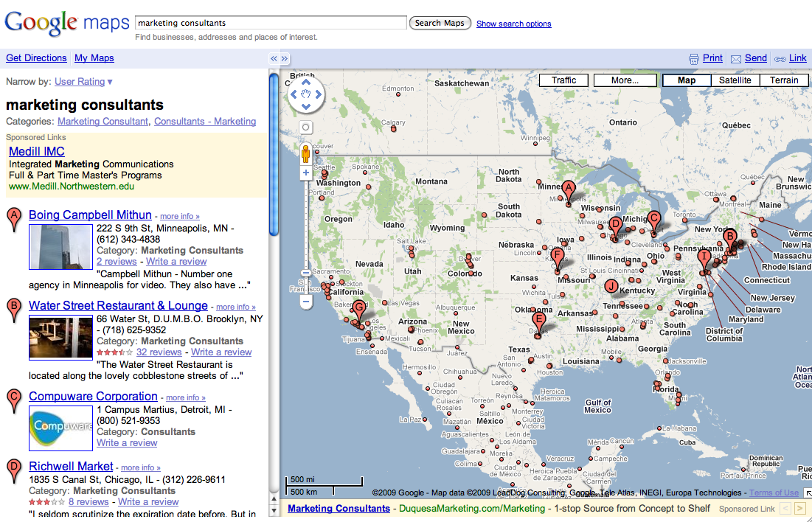Click the zoom in plus button
812x522 pixels.
click(306, 173)
